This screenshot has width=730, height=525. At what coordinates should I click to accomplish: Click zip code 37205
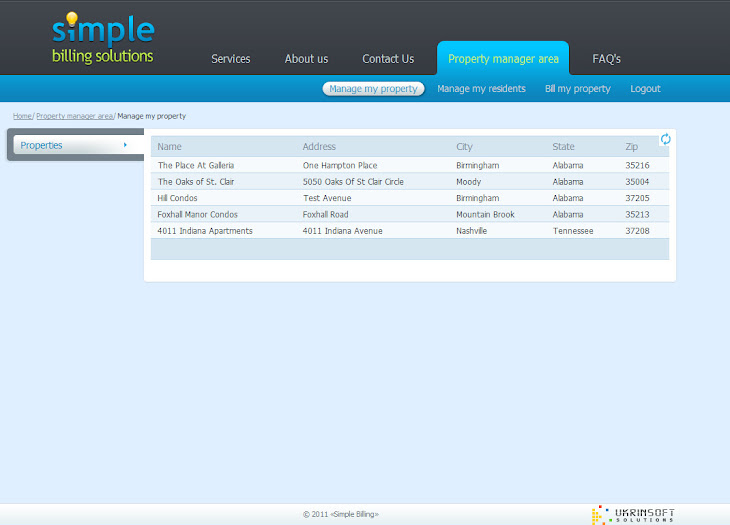[x=637, y=198]
